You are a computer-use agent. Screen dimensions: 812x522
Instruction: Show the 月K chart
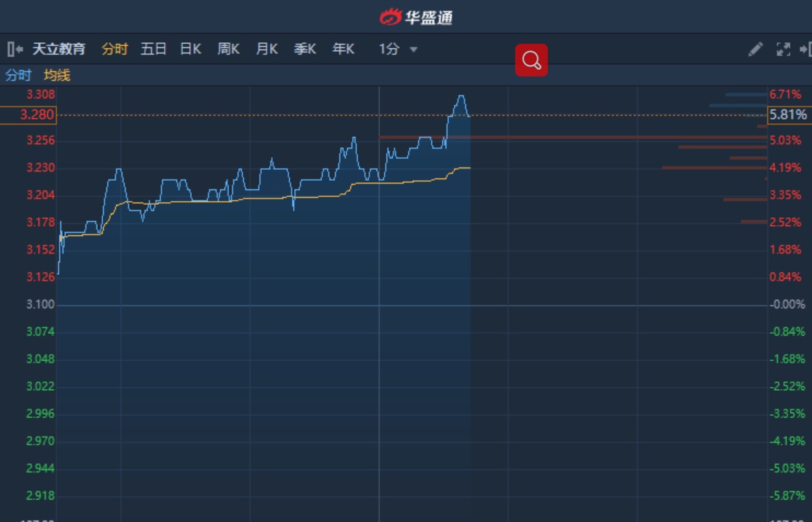[267, 49]
